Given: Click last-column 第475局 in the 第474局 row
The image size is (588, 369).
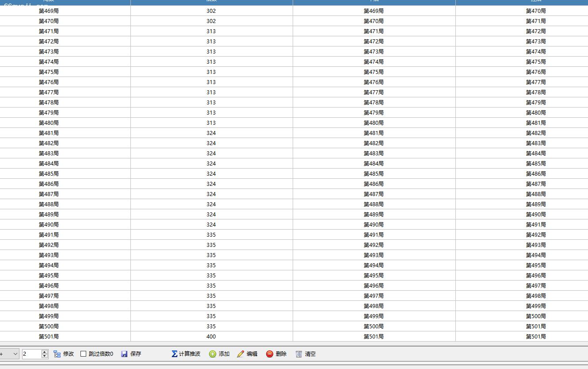Looking at the screenshot, I should tap(536, 62).
